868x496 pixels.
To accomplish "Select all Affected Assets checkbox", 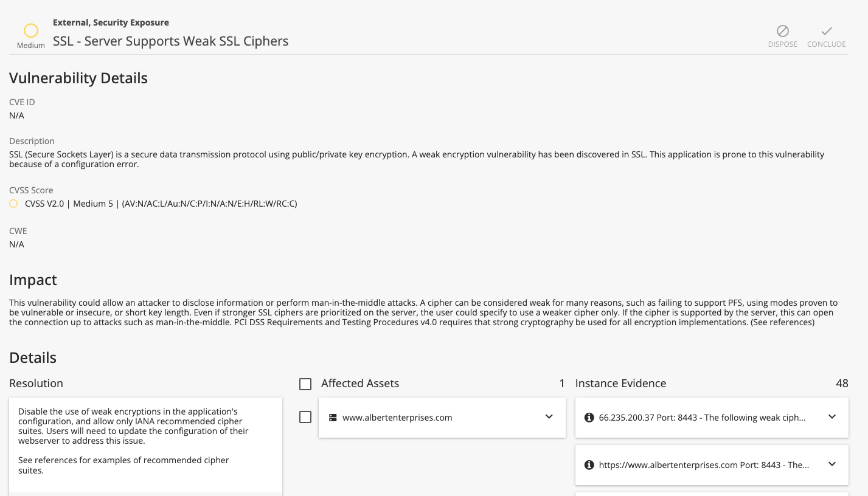I will tap(305, 384).
